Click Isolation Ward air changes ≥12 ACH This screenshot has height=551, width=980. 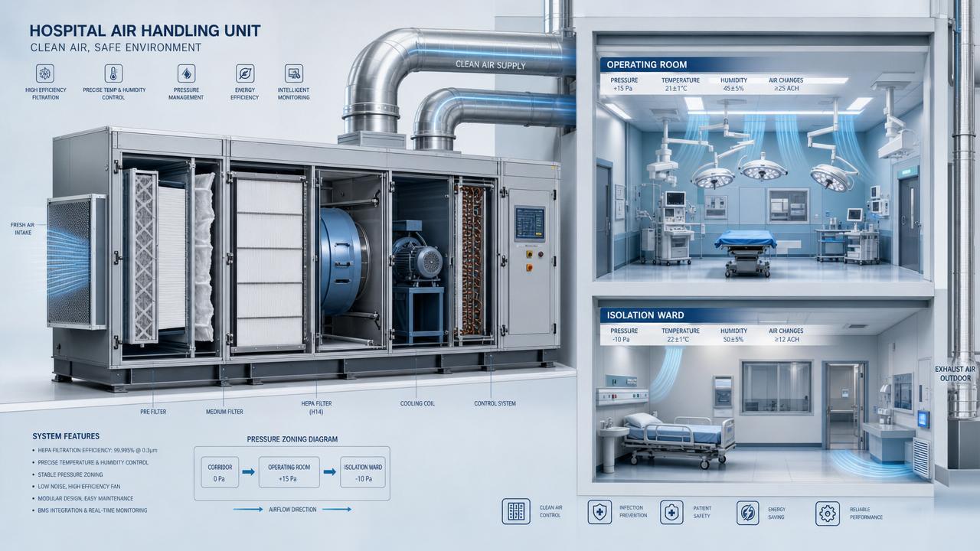click(786, 340)
